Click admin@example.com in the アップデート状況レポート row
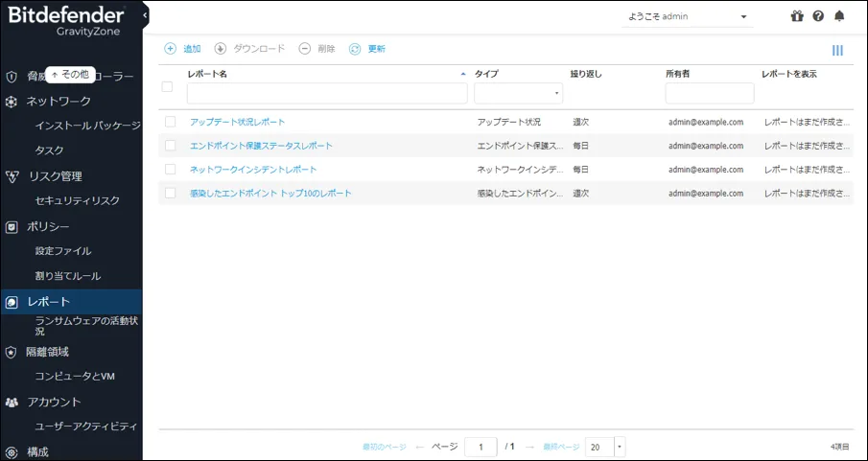 point(706,122)
